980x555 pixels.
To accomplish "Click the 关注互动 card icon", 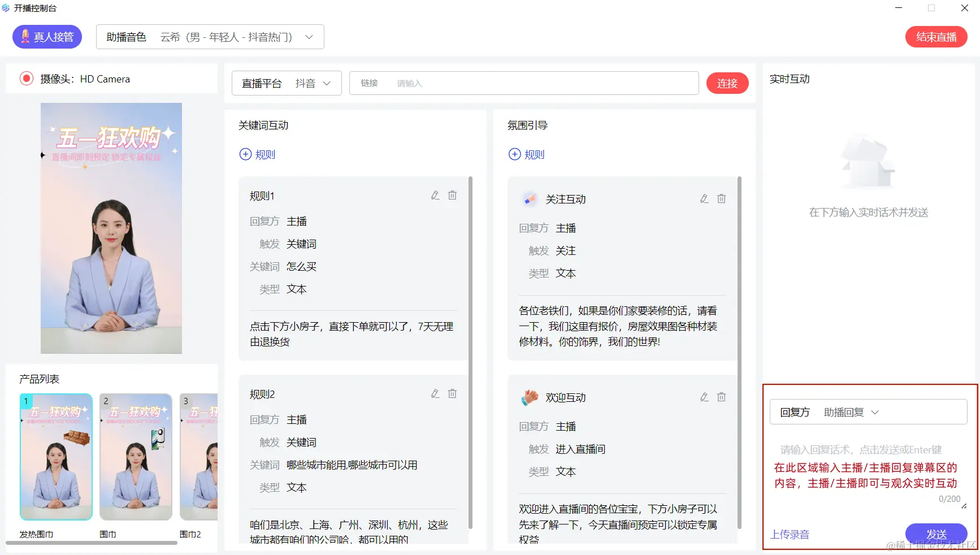I will click(x=530, y=199).
